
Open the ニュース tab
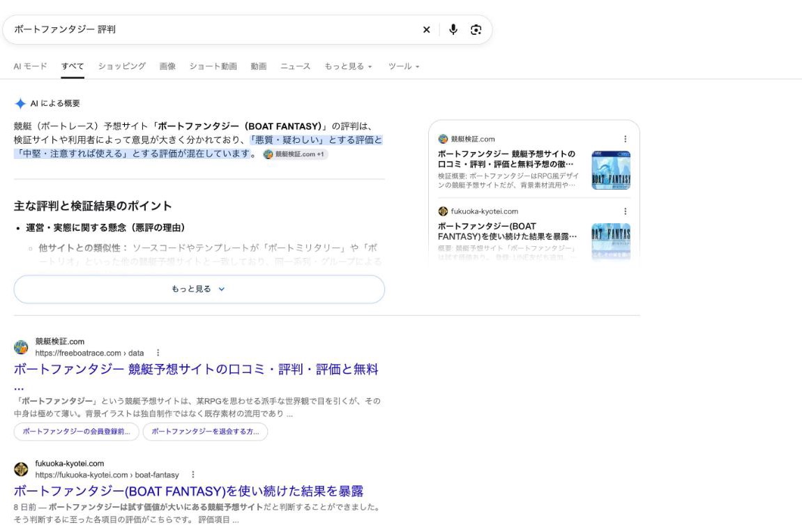click(x=295, y=66)
